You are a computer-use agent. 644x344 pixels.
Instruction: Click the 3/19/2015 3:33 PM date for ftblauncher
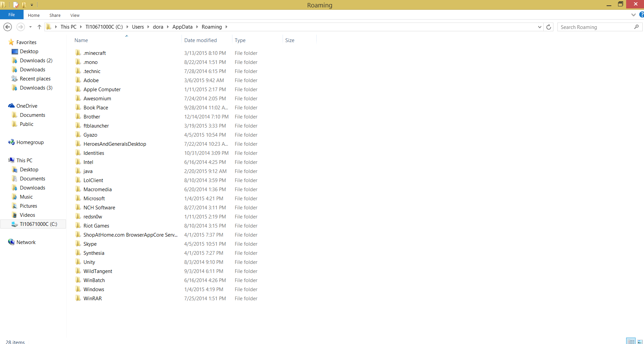point(205,126)
